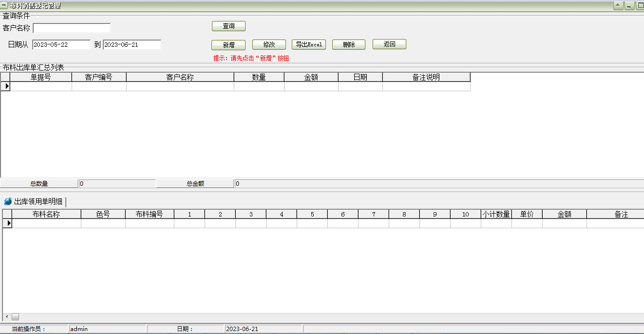The height and width of the screenshot is (334, 644).
Task: Click the horizontal scrollbar thumb in detail grid
Action: pos(15,317)
